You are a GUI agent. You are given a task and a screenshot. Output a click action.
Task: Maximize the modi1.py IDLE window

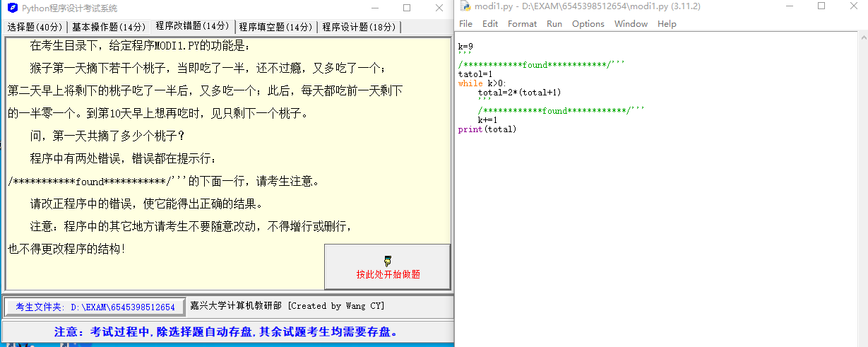click(821, 6)
